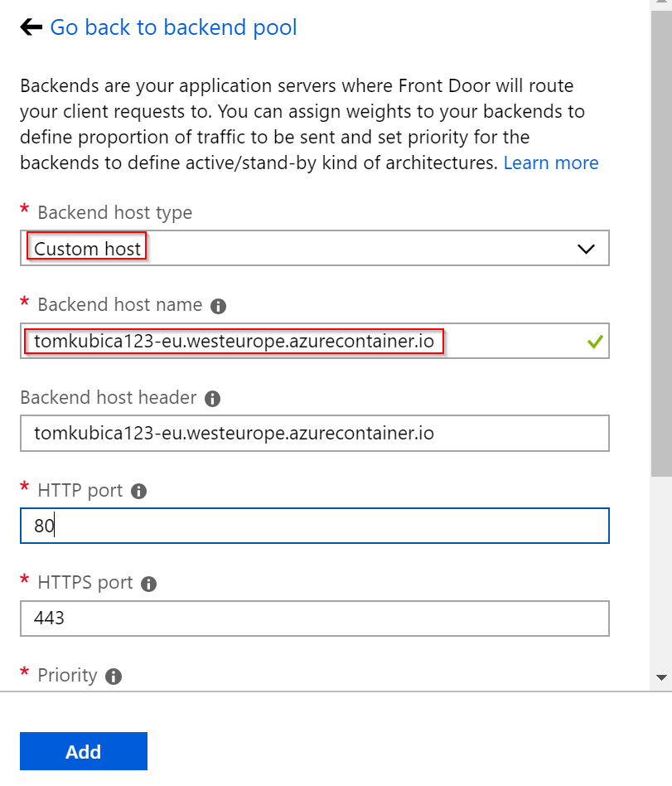The width and height of the screenshot is (672, 786).
Task: Click the scrollbar down arrow
Action: 661,677
